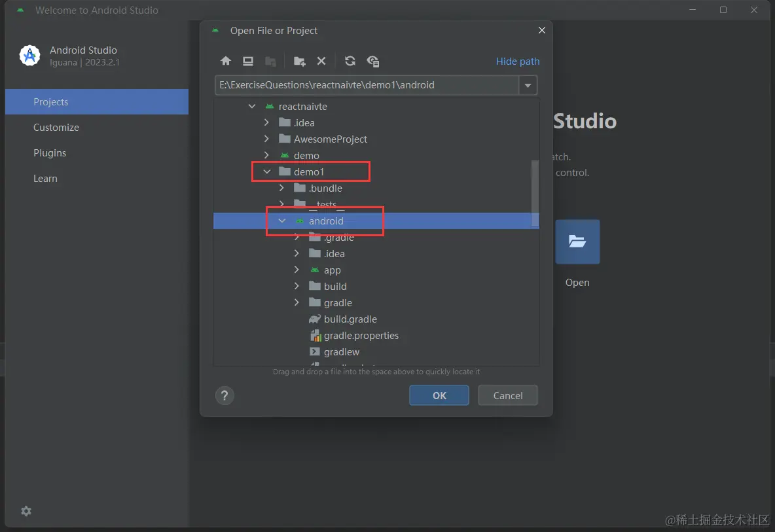Viewport: 775px width, 532px height.
Task: Select Projects in the welcome sidebar
Action: (x=97, y=102)
